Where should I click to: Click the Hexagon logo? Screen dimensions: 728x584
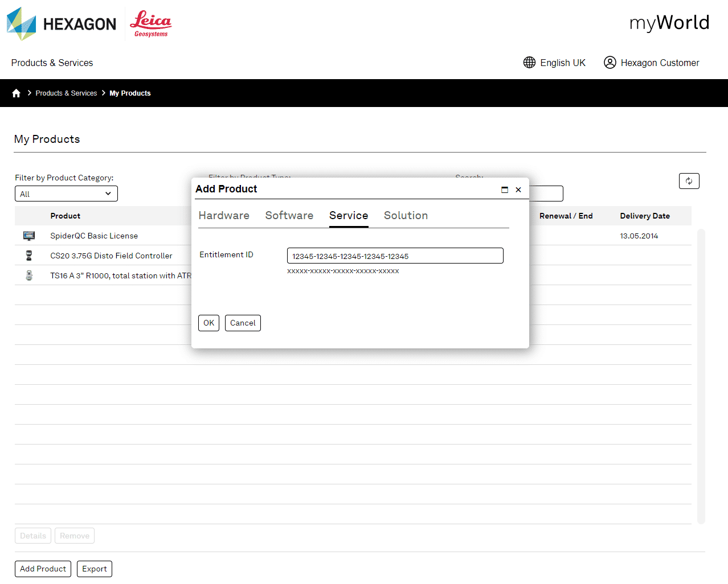click(x=62, y=24)
